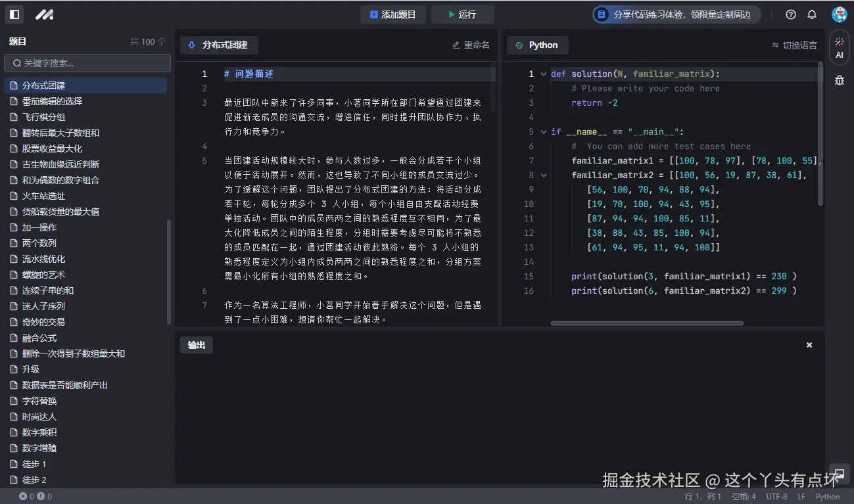This screenshot has width=854, height=504.
Task: Collapse the left sidebar panel
Action: tap(14, 14)
